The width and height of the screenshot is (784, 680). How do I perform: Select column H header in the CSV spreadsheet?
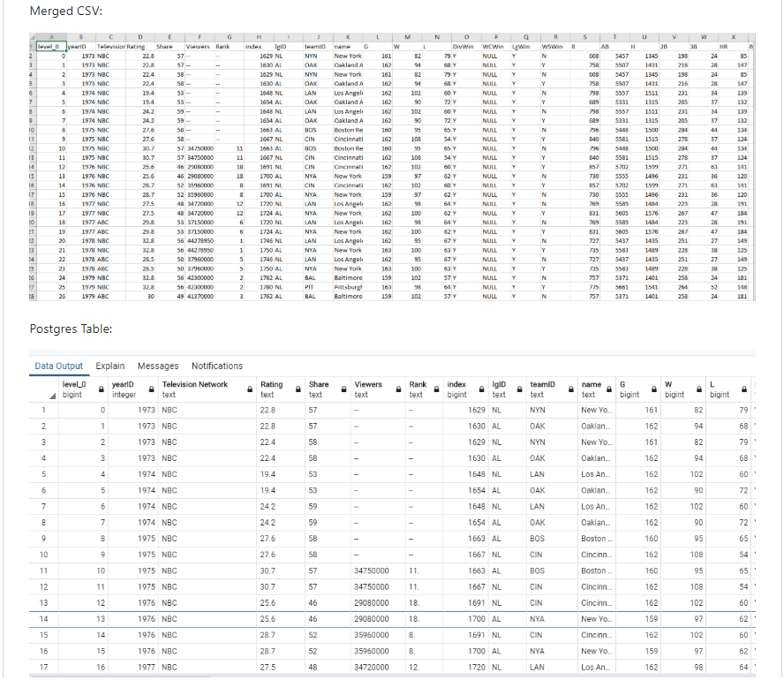pyautogui.click(x=259, y=37)
